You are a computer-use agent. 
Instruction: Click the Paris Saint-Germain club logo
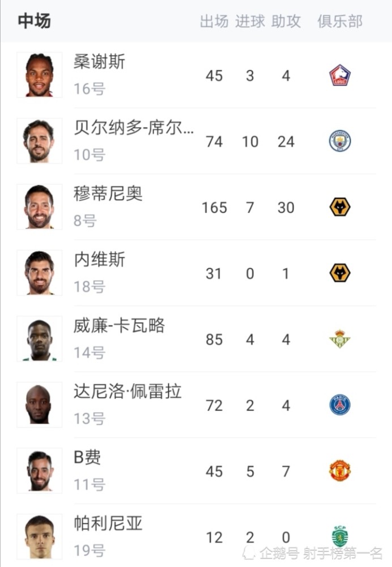click(x=340, y=405)
